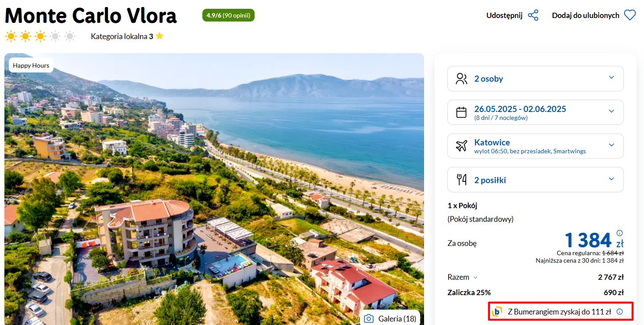644x325 pixels.
Task: Click the Happy Hours label on the photo
Action: tap(31, 65)
